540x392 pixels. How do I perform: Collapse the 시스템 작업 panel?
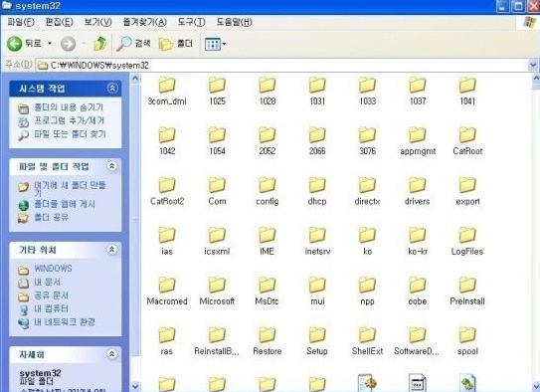(x=112, y=89)
